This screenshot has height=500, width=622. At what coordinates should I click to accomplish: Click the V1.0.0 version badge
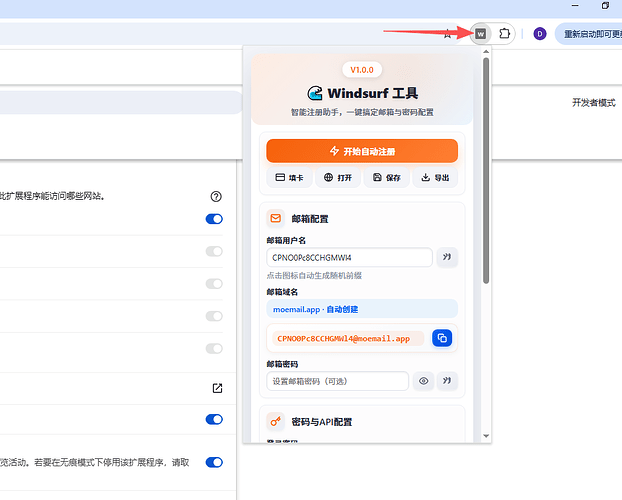pos(362,70)
